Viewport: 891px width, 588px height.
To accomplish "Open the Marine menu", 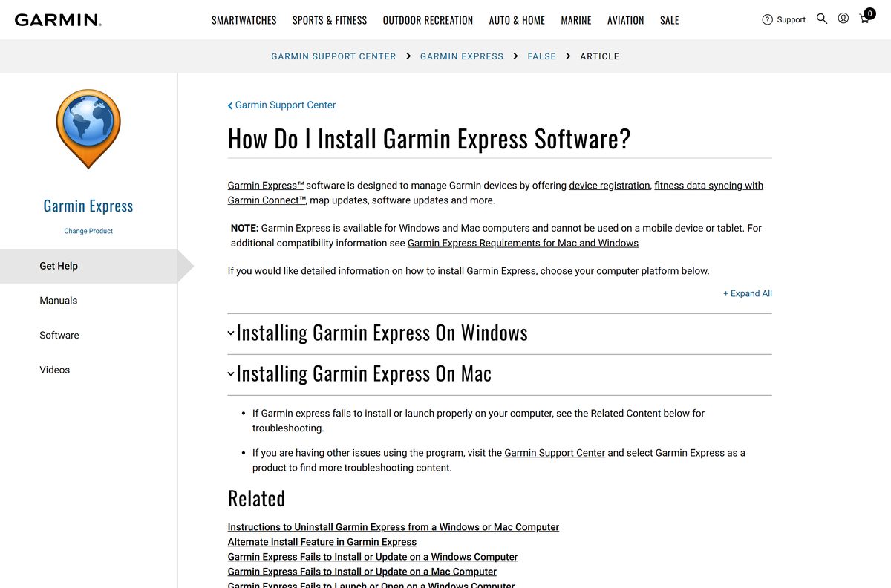I will pyautogui.click(x=576, y=20).
